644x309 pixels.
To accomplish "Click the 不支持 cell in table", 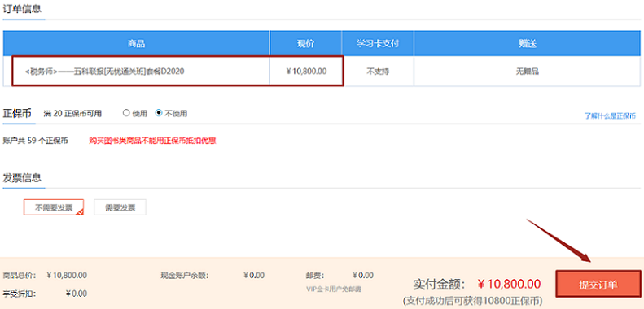I will 378,72.
